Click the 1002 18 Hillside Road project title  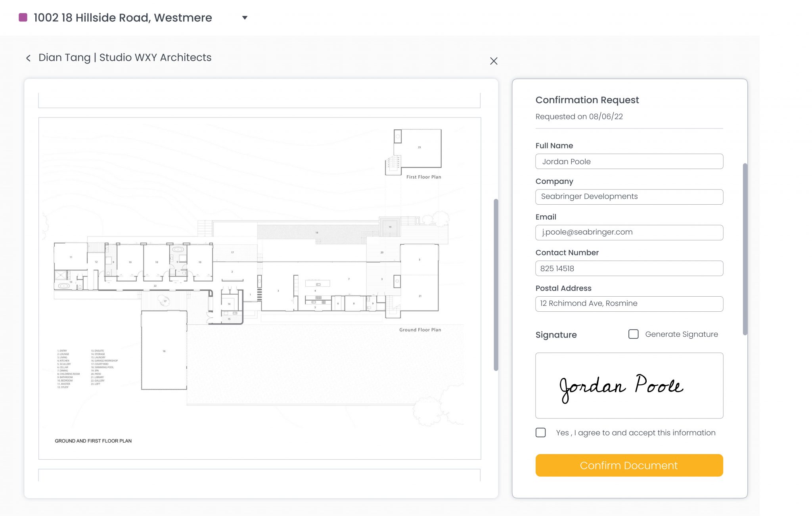[123, 17]
